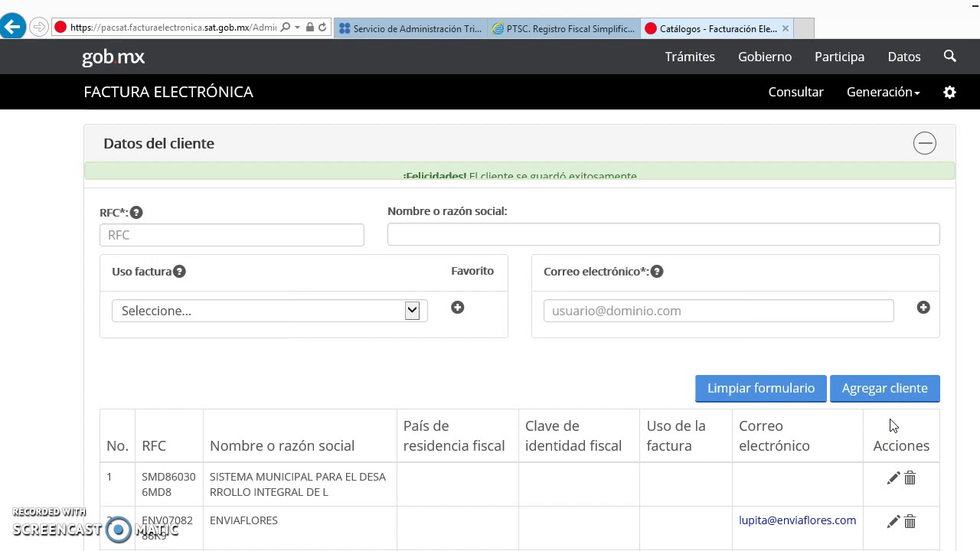Delete the SISTEMA MUNICIPAL client row
Viewport: 980px width, 551px height.
pos(910,478)
